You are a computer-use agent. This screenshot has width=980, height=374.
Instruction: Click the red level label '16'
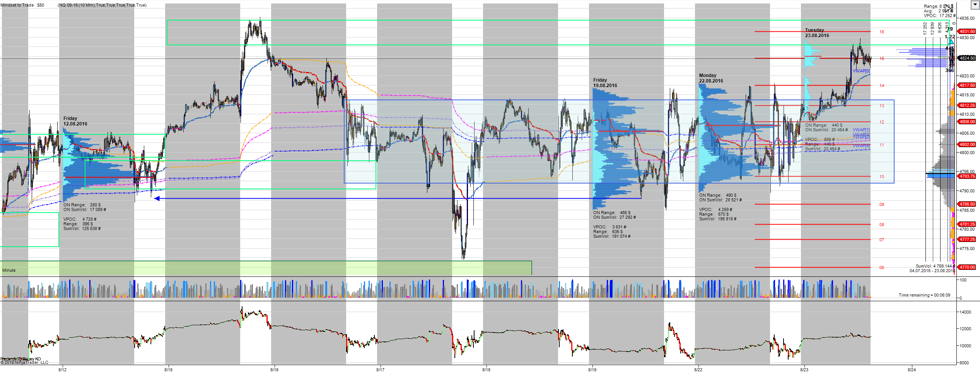pos(882,32)
